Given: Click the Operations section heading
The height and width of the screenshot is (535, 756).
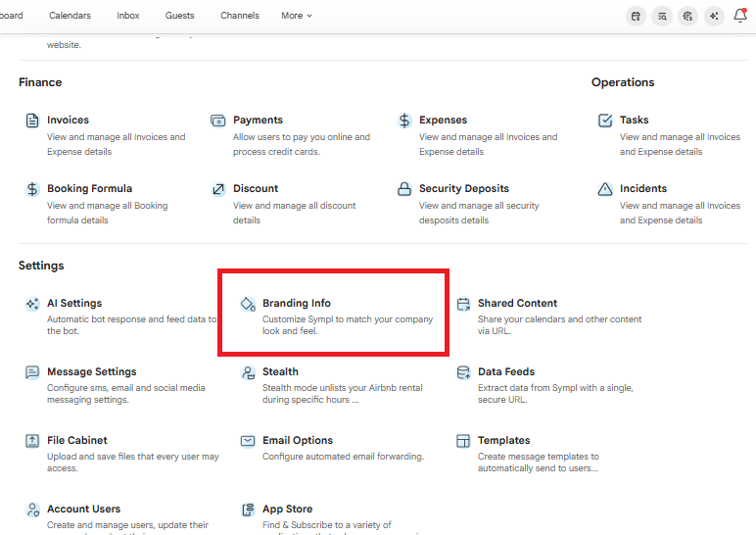Looking at the screenshot, I should pyautogui.click(x=623, y=82).
